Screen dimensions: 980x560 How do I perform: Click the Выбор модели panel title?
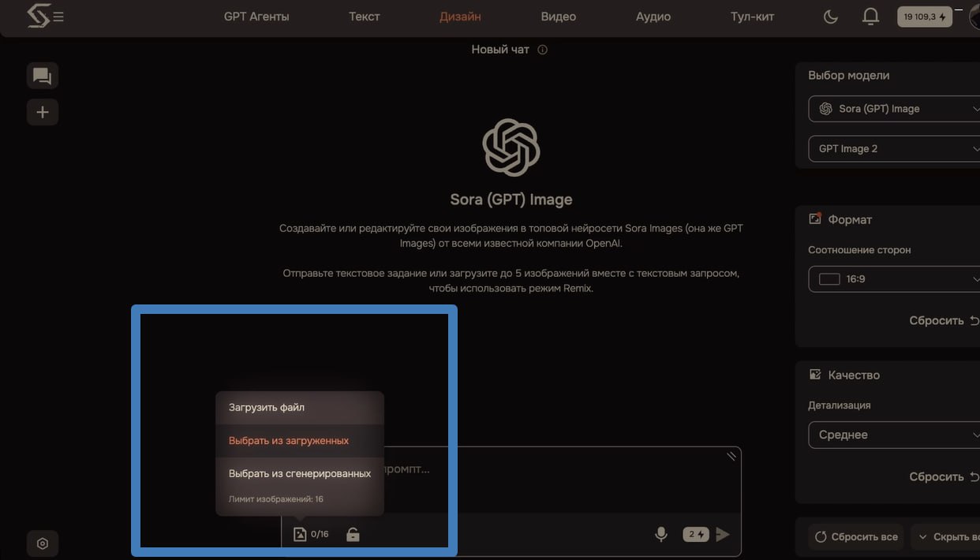tap(849, 76)
